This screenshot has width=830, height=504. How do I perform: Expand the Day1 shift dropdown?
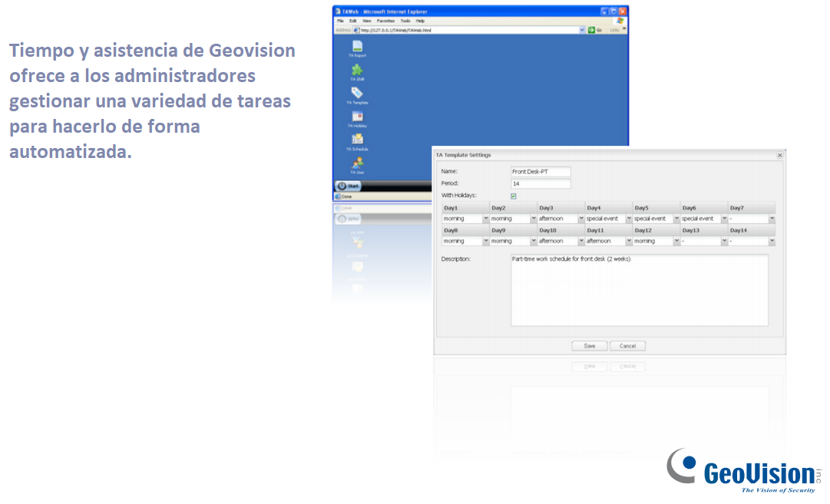point(486,219)
